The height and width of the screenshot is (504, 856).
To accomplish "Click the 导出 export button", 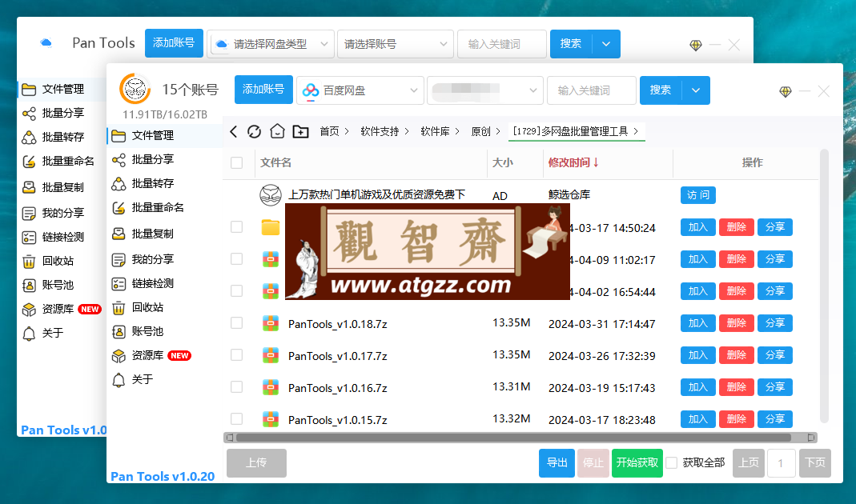I will pos(557,463).
